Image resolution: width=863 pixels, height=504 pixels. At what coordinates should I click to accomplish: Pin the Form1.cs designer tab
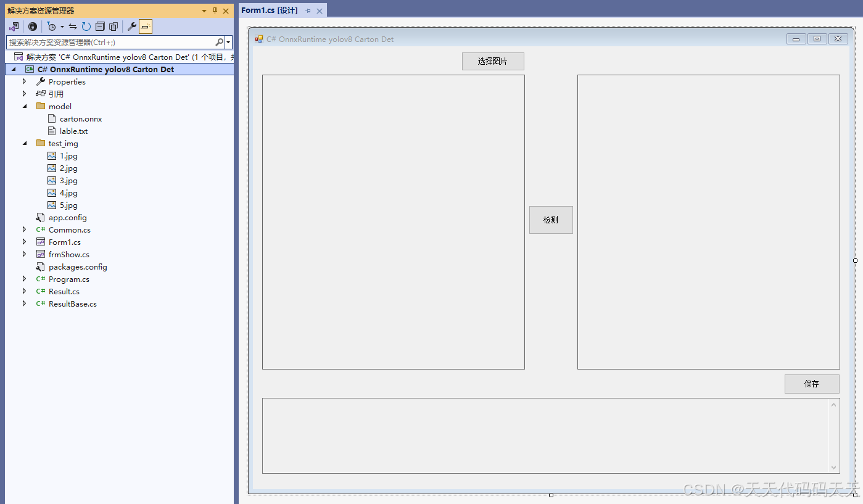click(x=308, y=11)
